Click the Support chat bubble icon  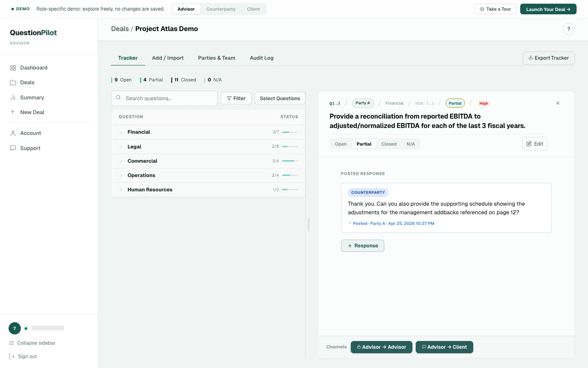click(13, 148)
